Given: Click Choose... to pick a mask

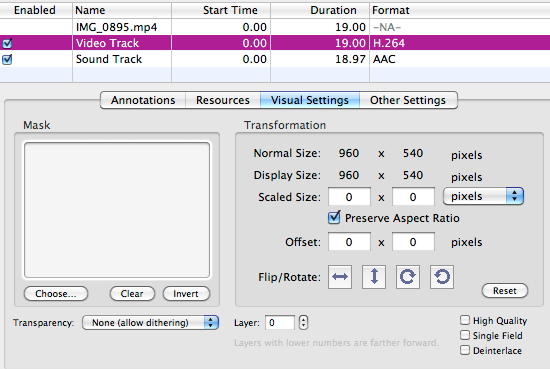Looking at the screenshot, I should [x=56, y=294].
